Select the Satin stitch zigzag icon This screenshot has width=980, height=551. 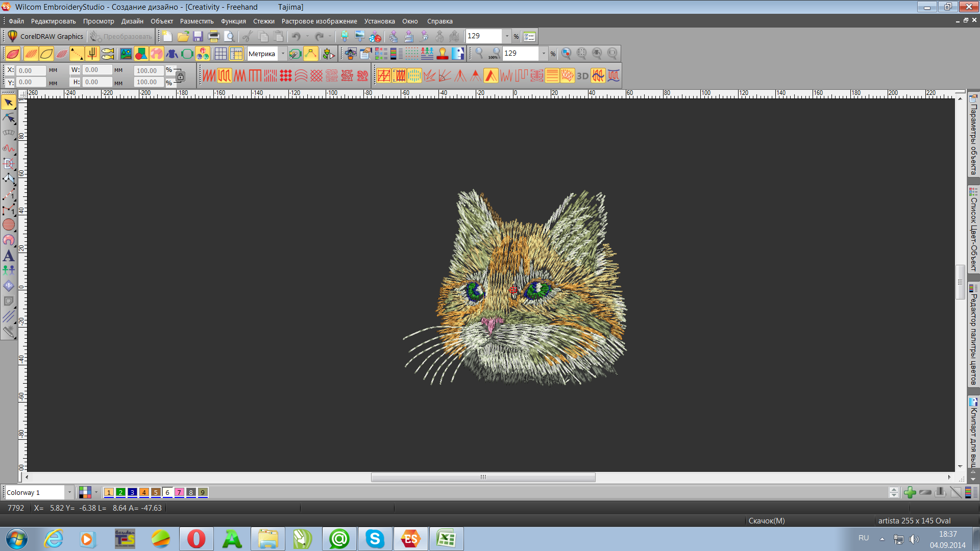[209, 76]
